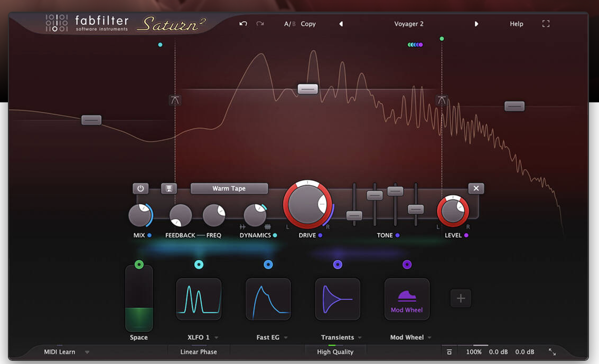Open the Help menu
The height and width of the screenshot is (364, 599).
(516, 24)
